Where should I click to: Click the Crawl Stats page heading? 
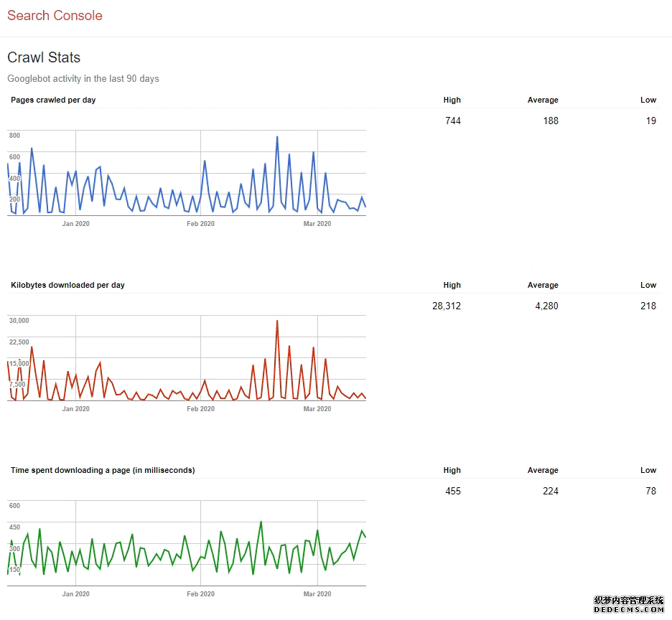[44, 58]
